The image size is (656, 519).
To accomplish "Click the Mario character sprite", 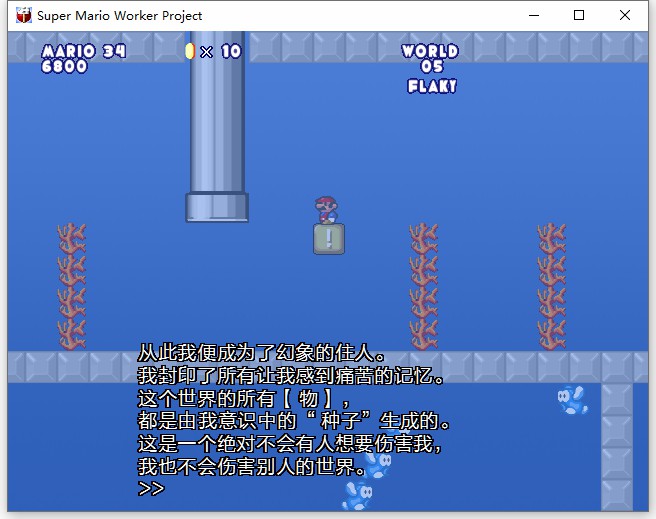I will click(326, 210).
